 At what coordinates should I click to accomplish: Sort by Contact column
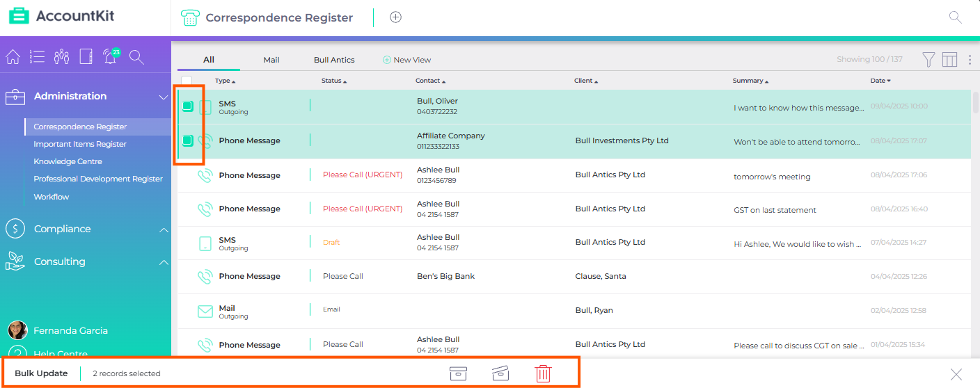[430, 81]
